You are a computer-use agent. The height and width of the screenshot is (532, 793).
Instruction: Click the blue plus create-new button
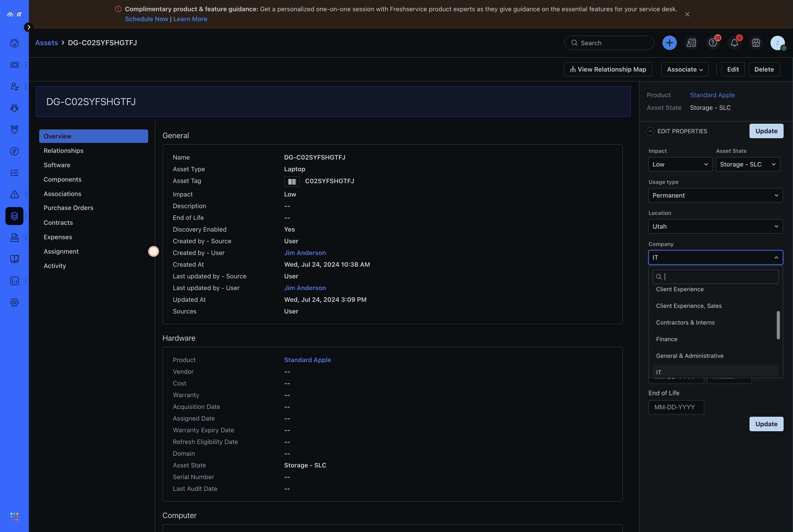point(669,43)
